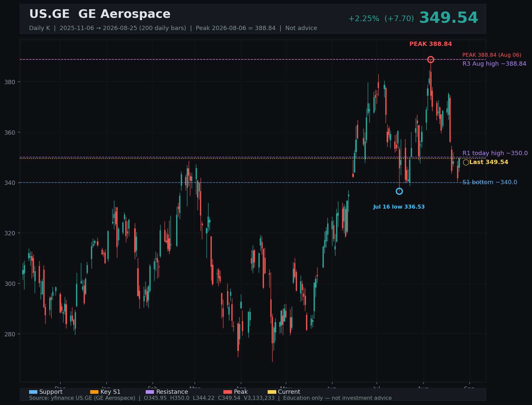Click the '+2.25% (+7.70)' change text

(x=381, y=19)
